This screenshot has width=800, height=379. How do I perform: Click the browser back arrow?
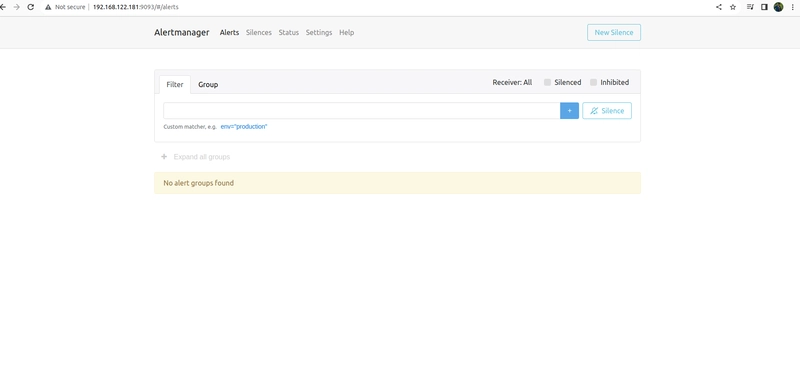(x=3, y=7)
